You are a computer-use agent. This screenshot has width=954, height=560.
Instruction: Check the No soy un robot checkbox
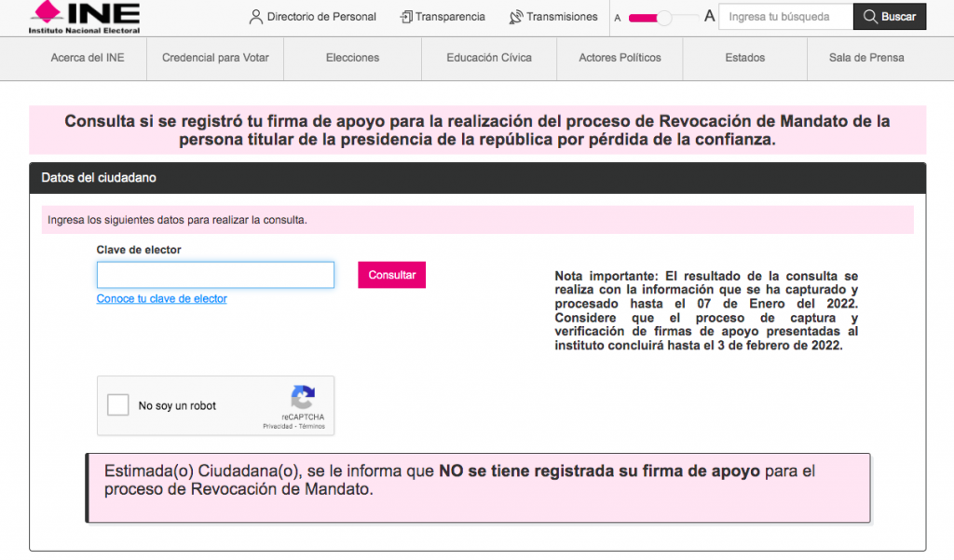click(116, 405)
